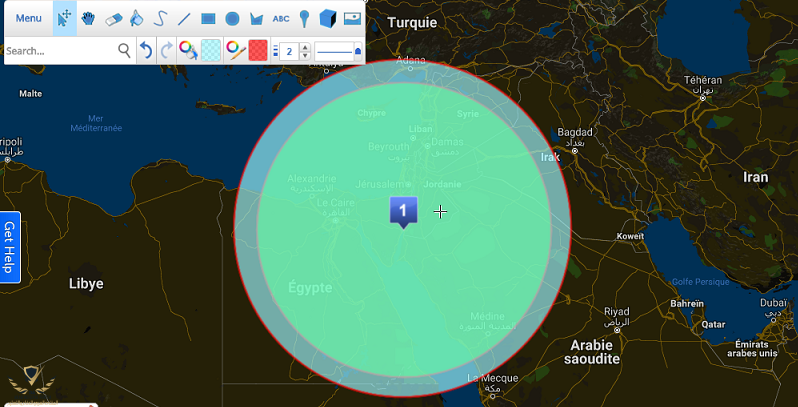The height and width of the screenshot is (407, 798).
Task: Select the polygon shape tool
Action: coord(256,18)
